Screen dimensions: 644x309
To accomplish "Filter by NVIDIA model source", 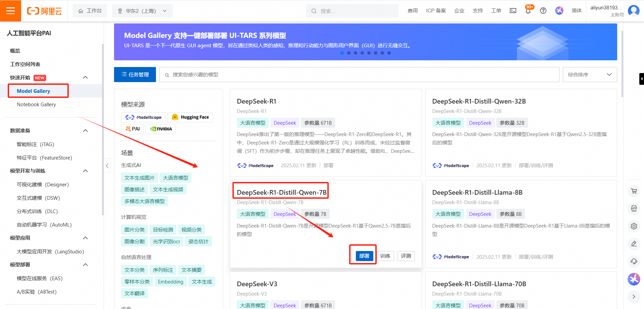I will click(x=161, y=129).
